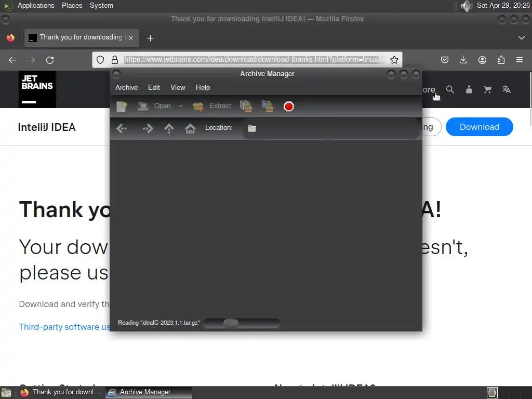The height and width of the screenshot is (399, 532).
Task: Click the volume speaker icon in panel
Action: coord(467,6)
